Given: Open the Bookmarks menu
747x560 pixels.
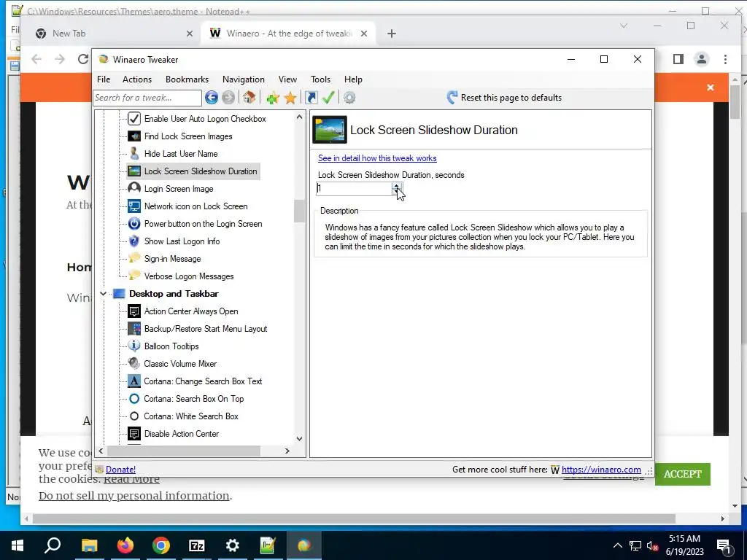Looking at the screenshot, I should pos(187,79).
